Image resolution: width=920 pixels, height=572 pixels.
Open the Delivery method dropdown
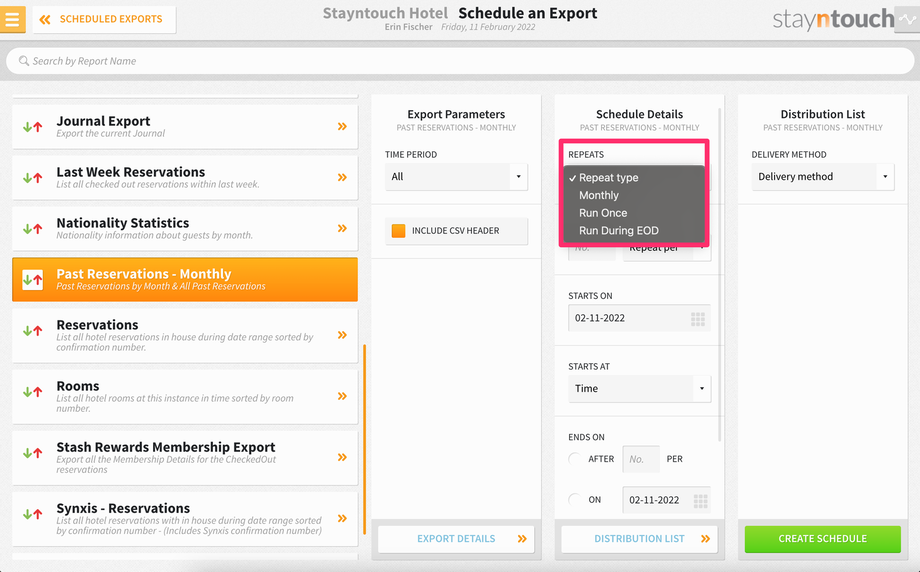pyautogui.click(x=823, y=177)
